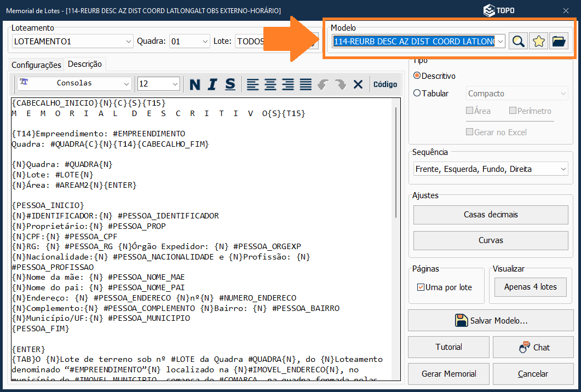Screen dimensions: 581x392
Task: Select the Descritivo radio option
Action: (x=417, y=76)
